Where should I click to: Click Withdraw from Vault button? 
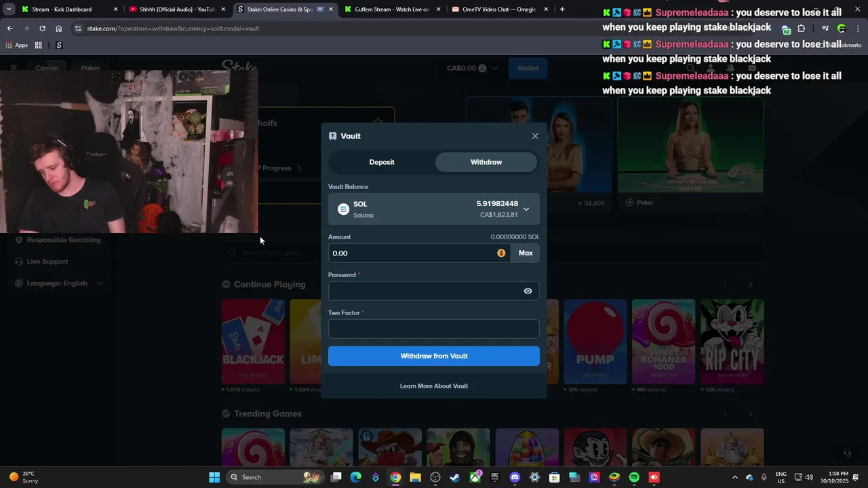[x=434, y=356]
